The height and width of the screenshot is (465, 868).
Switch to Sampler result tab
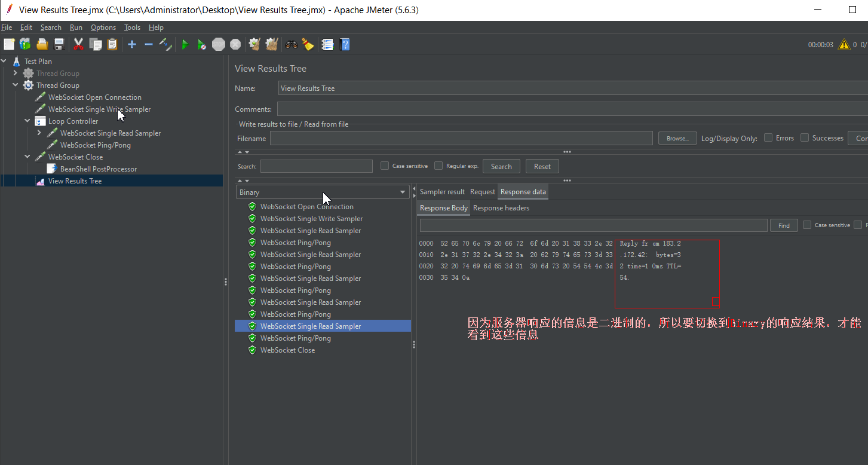pyautogui.click(x=442, y=192)
